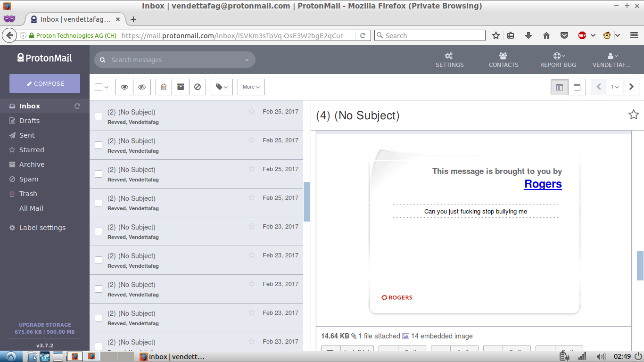
Task: Move to trash using toolbar bin icon
Action: click(x=164, y=87)
